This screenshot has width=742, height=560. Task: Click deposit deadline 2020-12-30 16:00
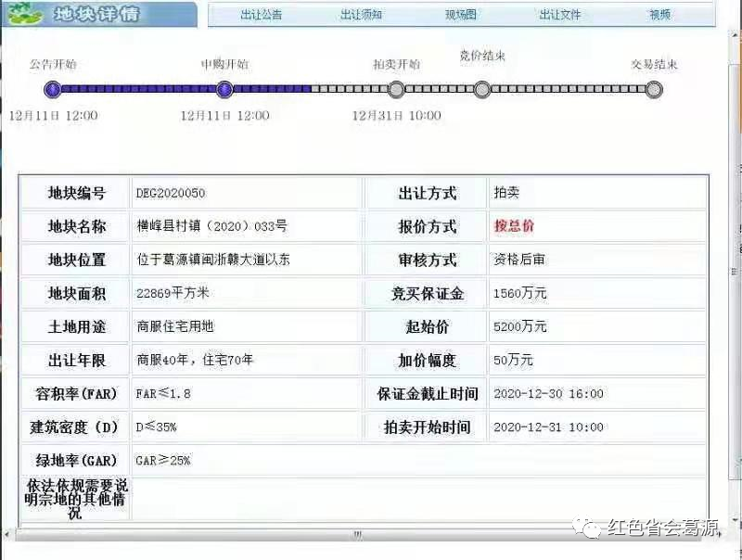(548, 393)
